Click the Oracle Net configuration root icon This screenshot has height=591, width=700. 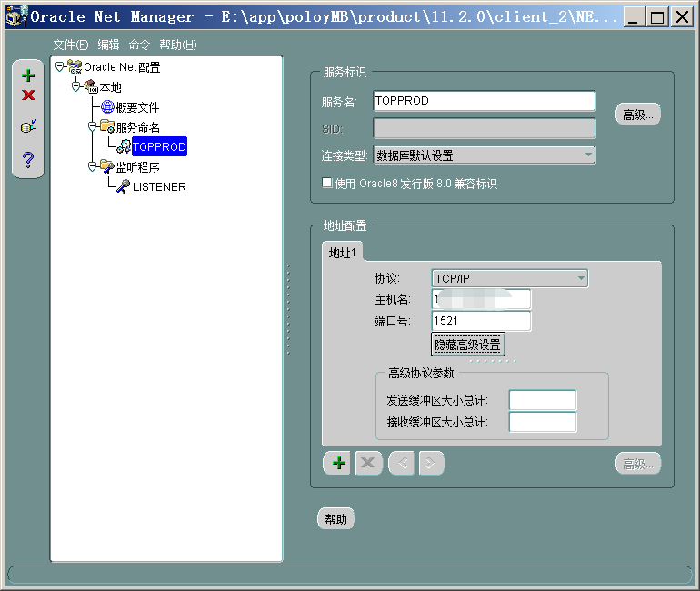pos(75,67)
